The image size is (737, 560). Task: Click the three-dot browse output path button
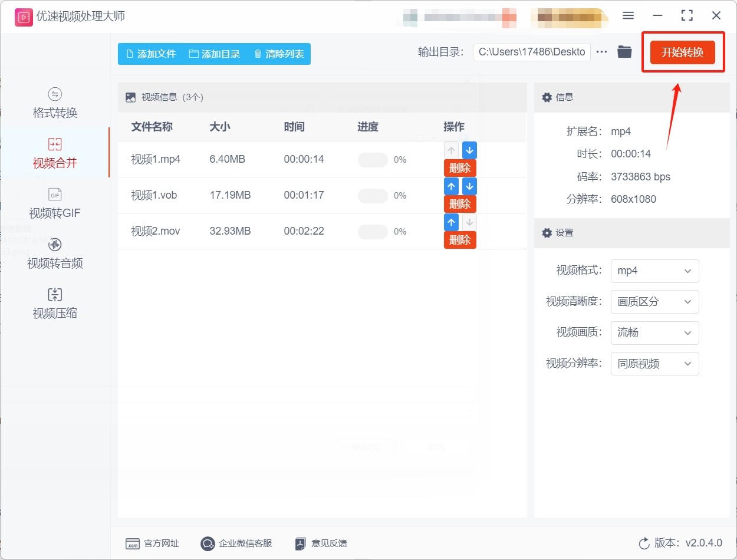coord(601,52)
